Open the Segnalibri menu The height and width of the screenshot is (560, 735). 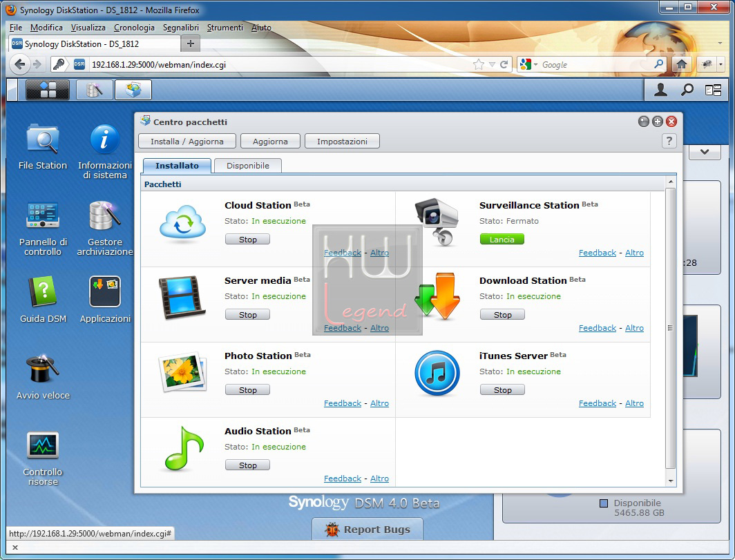pyautogui.click(x=181, y=28)
